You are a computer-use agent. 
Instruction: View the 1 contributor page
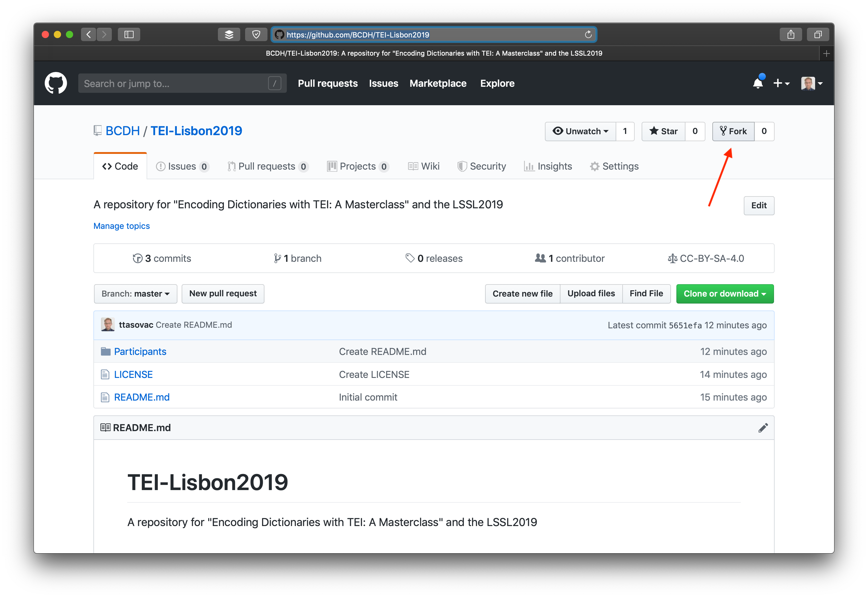tap(570, 258)
